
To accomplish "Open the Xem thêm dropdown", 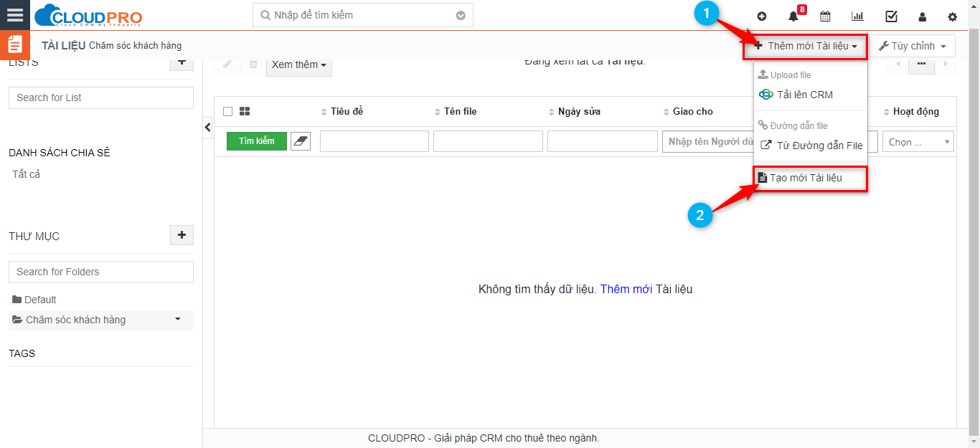I will (298, 65).
